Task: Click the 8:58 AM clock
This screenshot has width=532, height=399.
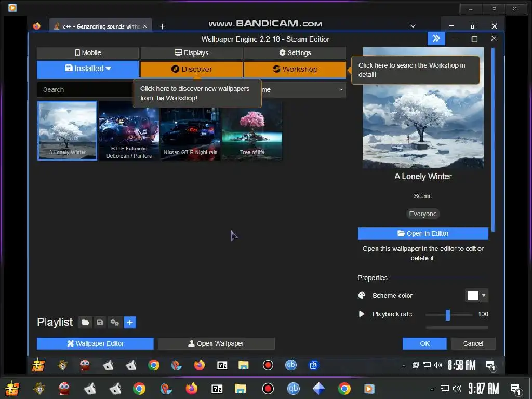Action: pos(462,365)
